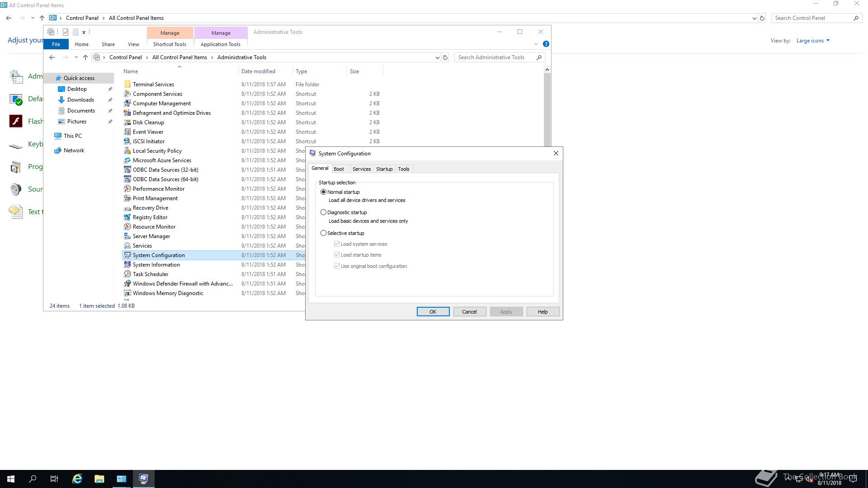Click the Resource Monitor icon
This screenshot has height=488, width=868.
[x=127, y=227]
